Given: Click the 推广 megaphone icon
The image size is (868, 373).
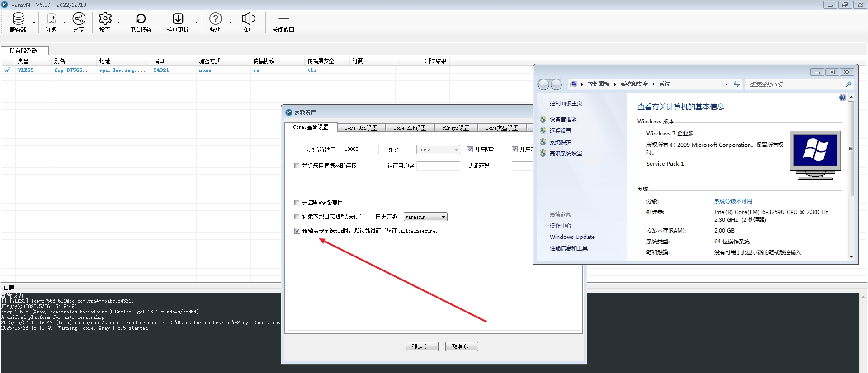Looking at the screenshot, I should click(248, 22).
